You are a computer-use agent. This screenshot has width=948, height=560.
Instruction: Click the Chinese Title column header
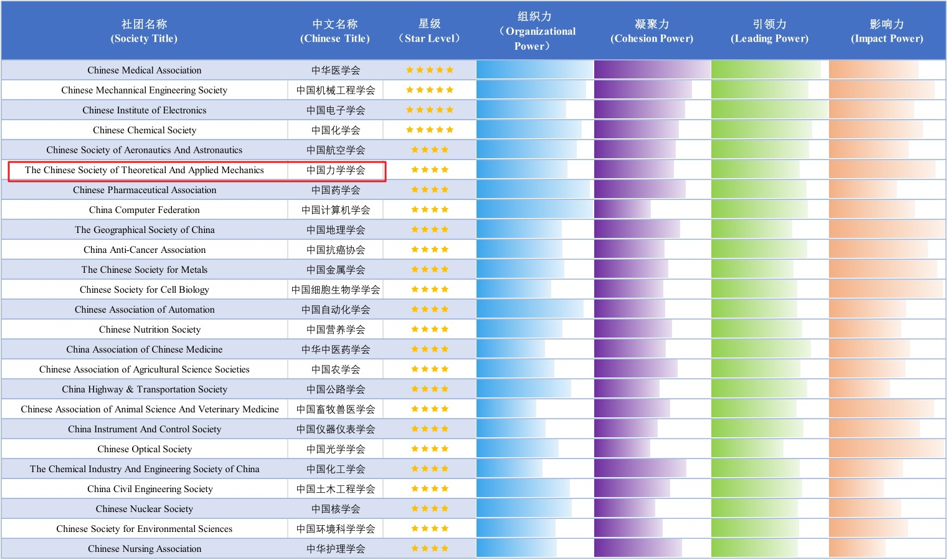click(335, 31)
